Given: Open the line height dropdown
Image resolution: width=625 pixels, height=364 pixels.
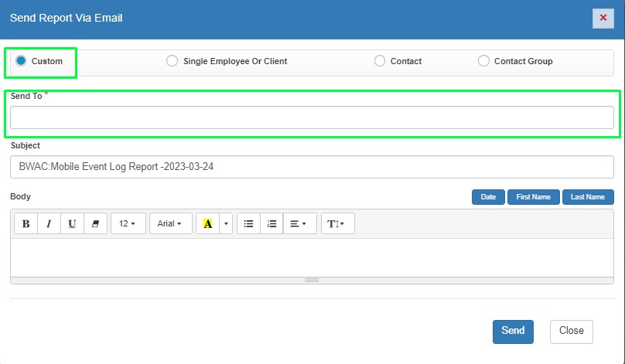Looking at the screenshot, I should click(x=337, y=223).
